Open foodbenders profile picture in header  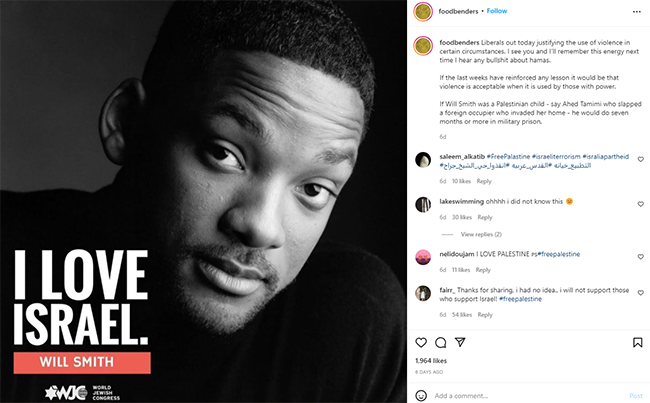click(423, 12)
